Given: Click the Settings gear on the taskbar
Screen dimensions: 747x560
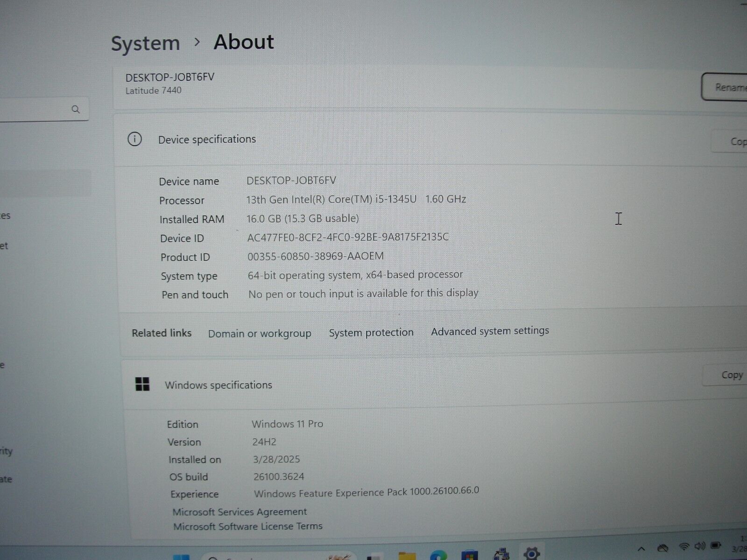Looking at the screenshot, I should pyautogui.click(x=531, y=553).
